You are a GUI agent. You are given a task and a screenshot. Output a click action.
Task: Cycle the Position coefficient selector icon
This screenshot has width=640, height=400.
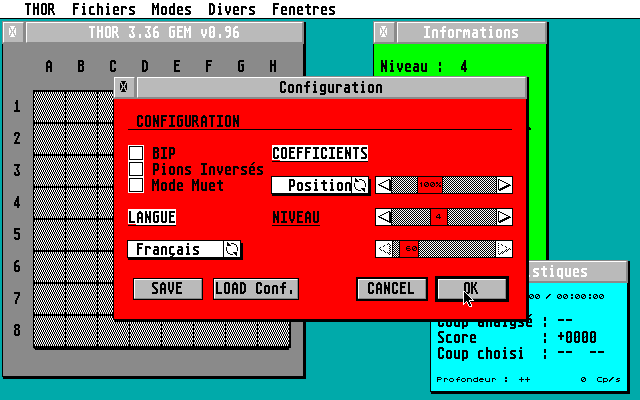click(360, 185)
